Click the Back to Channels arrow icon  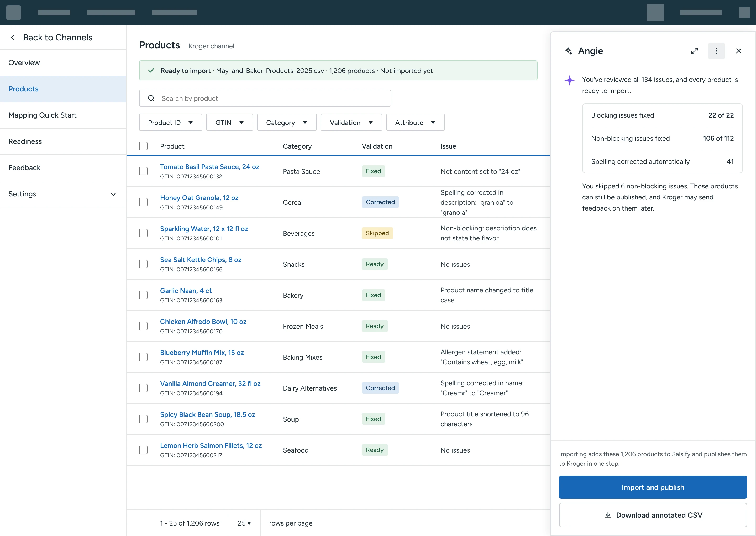tap(13, 37)
